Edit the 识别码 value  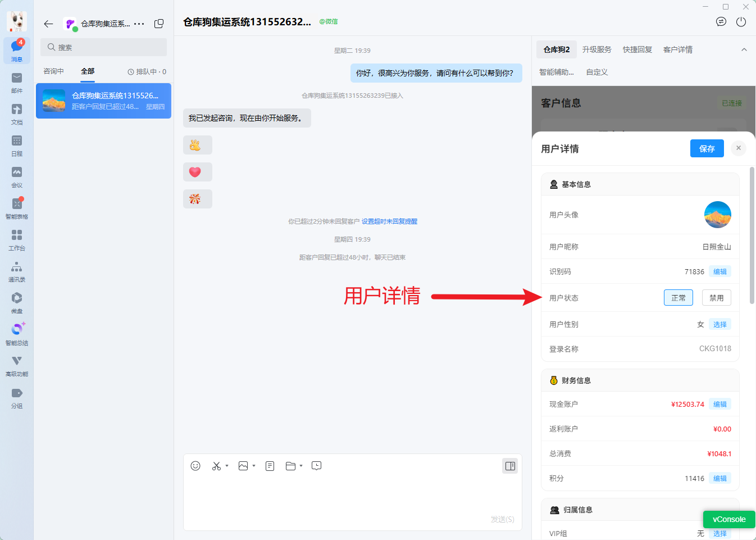(720, 271)
